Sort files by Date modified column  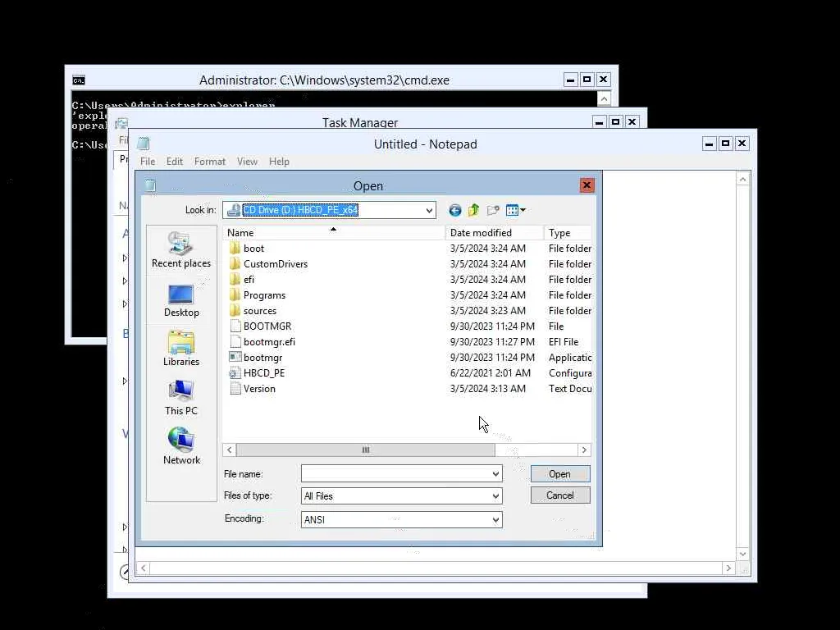pyautogui.click(x=494, y=232)
